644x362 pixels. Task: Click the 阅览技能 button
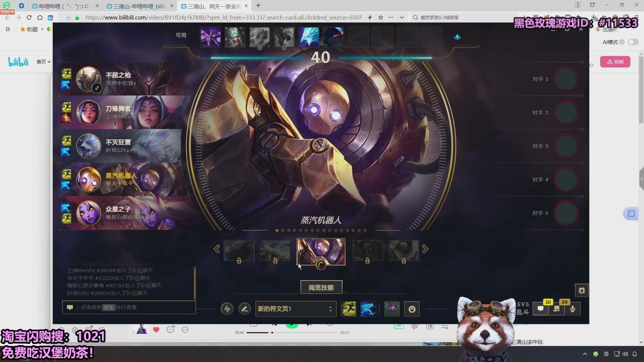pos(321,287)
